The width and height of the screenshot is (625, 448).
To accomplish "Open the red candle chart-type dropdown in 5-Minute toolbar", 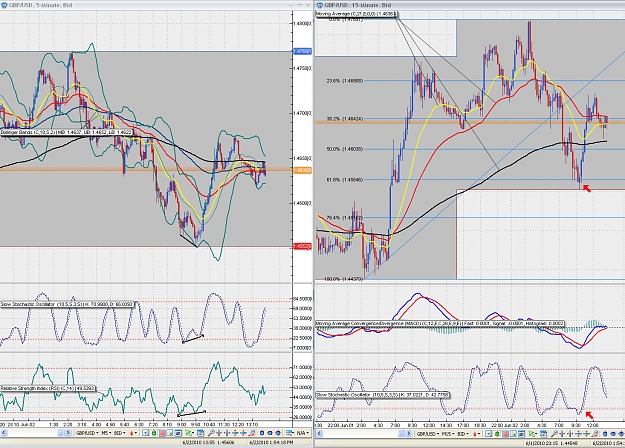I will (134, 433).
